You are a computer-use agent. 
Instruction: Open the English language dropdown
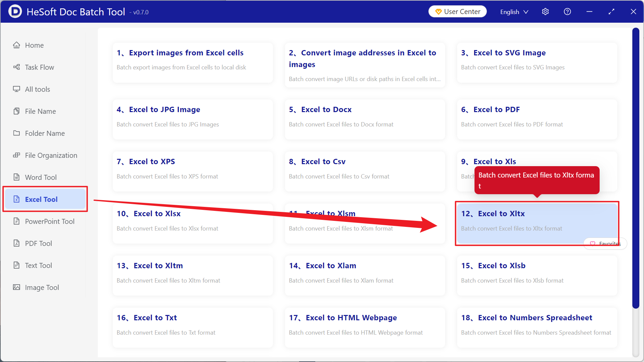pos(514,12)
